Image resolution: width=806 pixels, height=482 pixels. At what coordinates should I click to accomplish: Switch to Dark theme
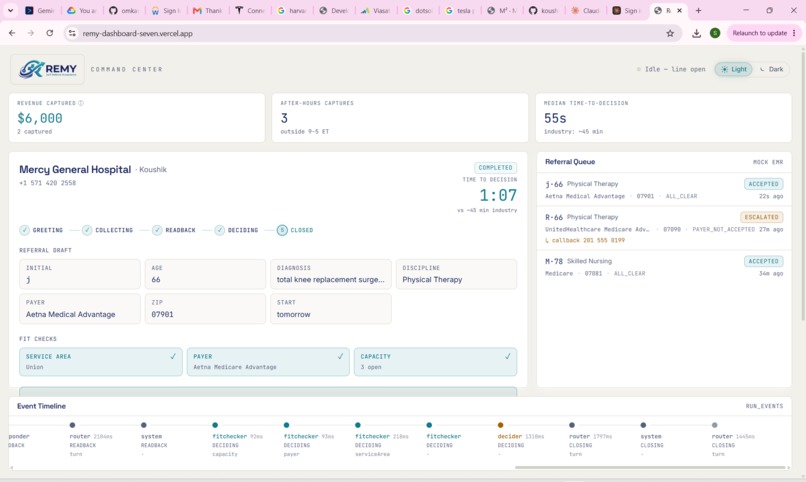771,69
